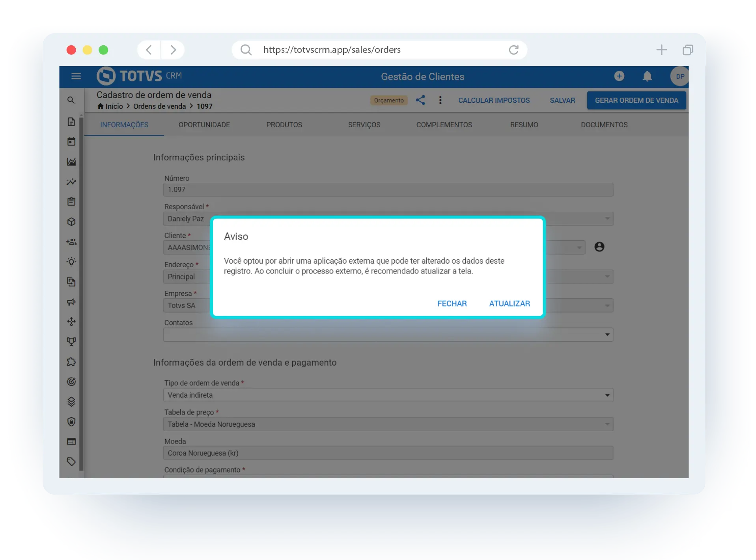This screenshot has width=756, height=560.
Task: Open the sidebar layers icon
Action: tap(71, 402)
